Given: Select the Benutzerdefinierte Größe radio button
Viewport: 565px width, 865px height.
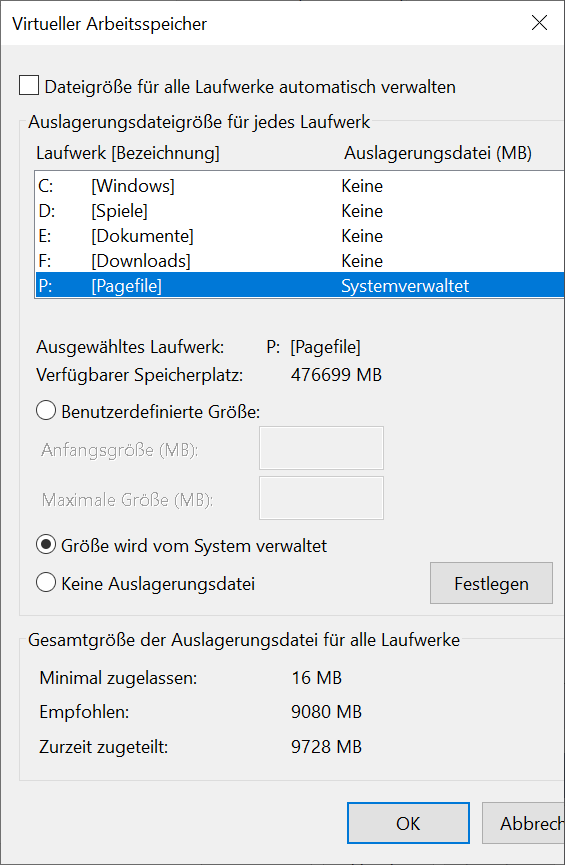Looking at the screenshot, I should [46, 411].
